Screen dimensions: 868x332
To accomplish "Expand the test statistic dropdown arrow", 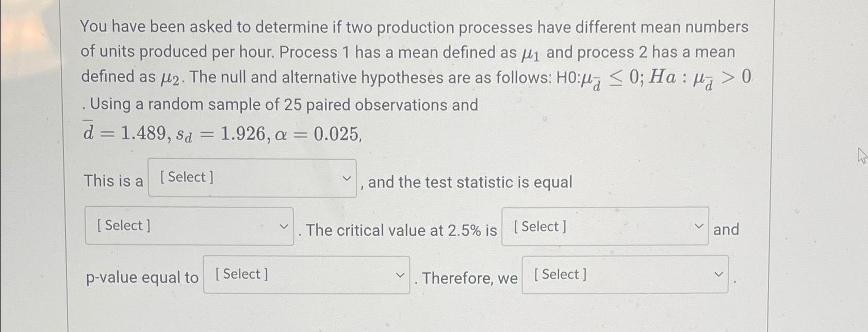I will click(x=283, y=226).
